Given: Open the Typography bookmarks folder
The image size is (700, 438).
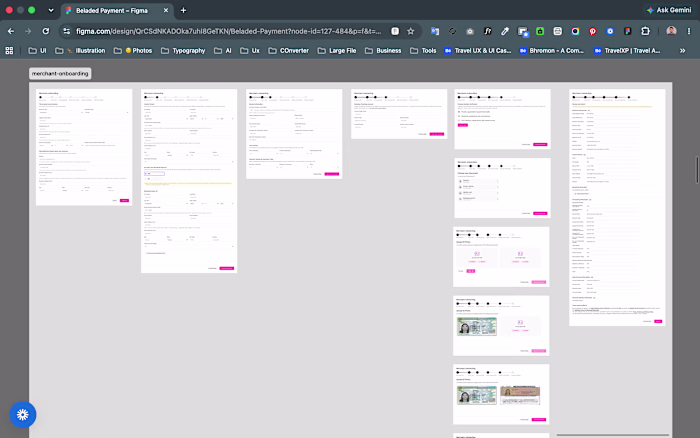Looking at the screenshot, I should click(x=183, y=51).
